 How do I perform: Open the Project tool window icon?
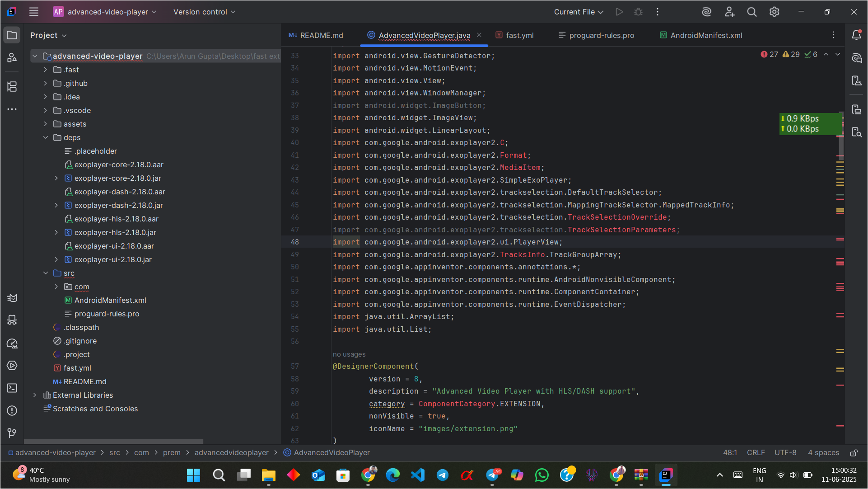[12, 35]
